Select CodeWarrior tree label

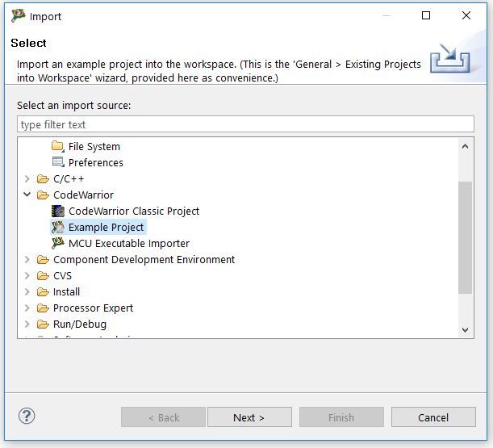click(x=83, y=195)
